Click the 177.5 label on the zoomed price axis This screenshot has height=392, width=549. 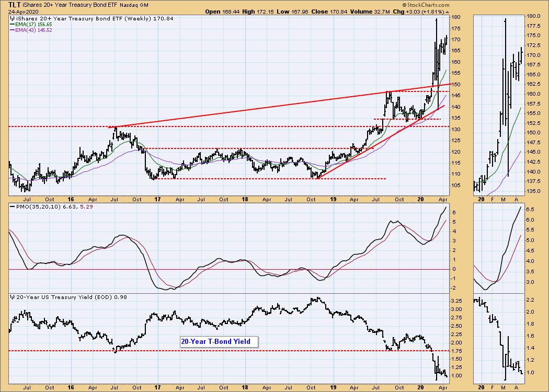(533, 26)
